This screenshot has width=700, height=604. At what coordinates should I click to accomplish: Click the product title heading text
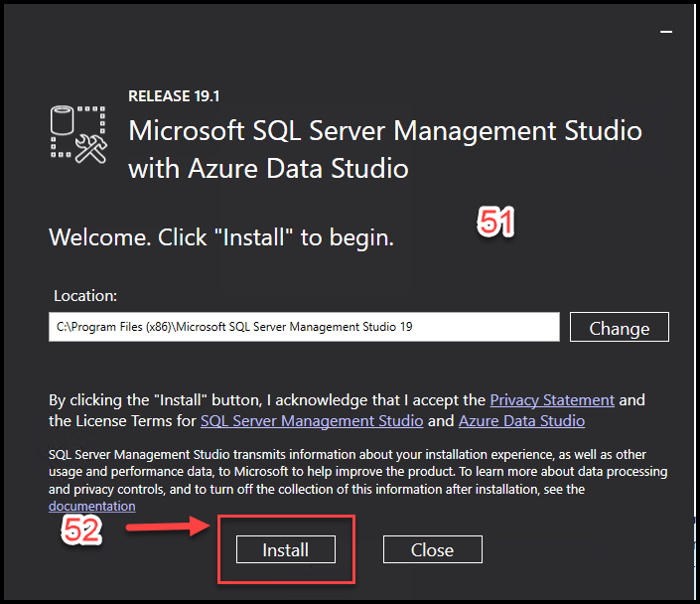tap(385, 149)
